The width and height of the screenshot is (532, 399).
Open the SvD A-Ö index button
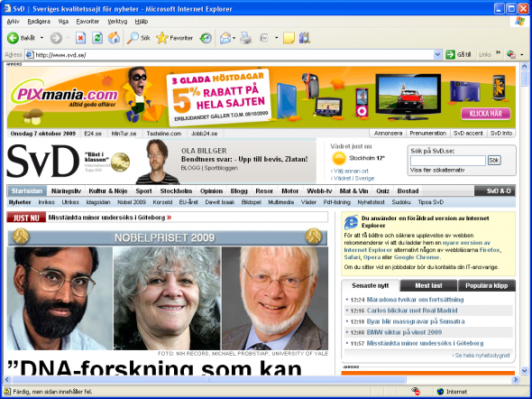point(495,190)
